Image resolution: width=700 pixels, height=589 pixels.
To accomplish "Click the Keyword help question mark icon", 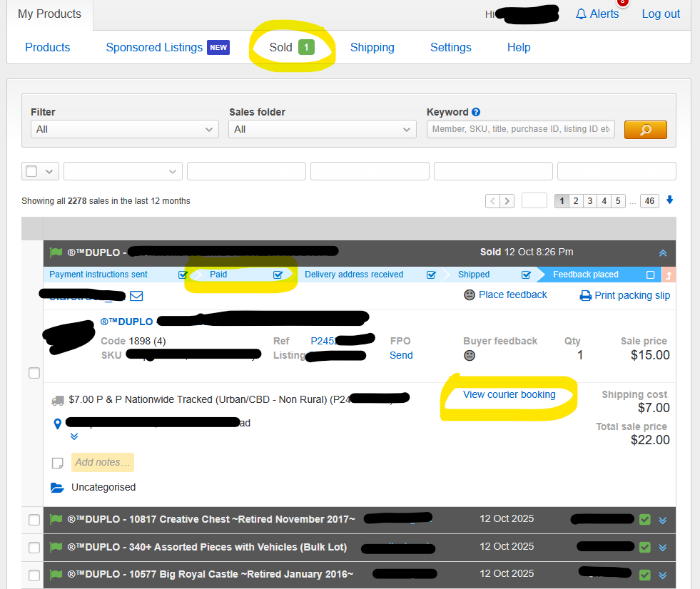I will [x=476, y=112].
